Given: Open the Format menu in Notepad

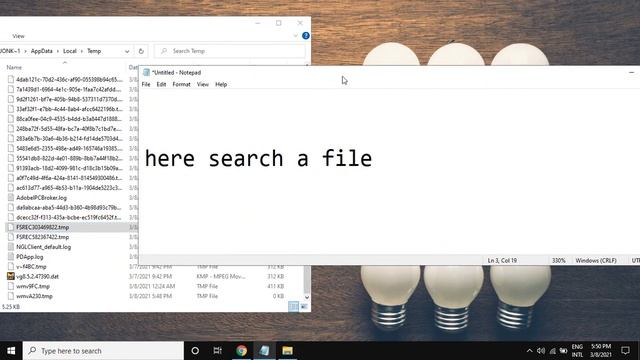Looking at the screenshot, I should (x=181, y=84).
